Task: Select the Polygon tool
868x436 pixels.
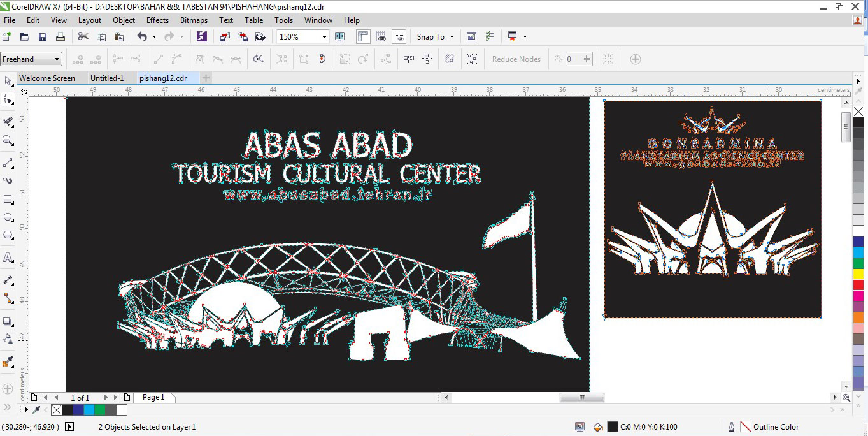Action: pyautogui.click(x=8, y=235)
